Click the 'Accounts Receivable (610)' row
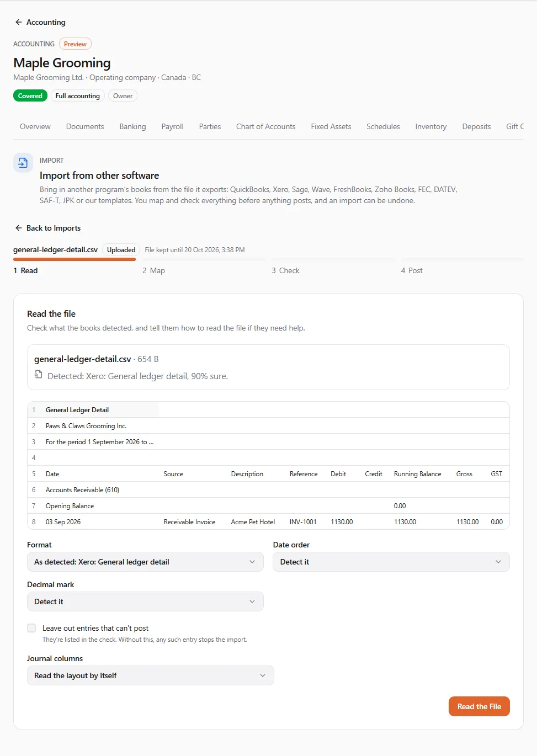537x756 pixels. pos(268,489)
